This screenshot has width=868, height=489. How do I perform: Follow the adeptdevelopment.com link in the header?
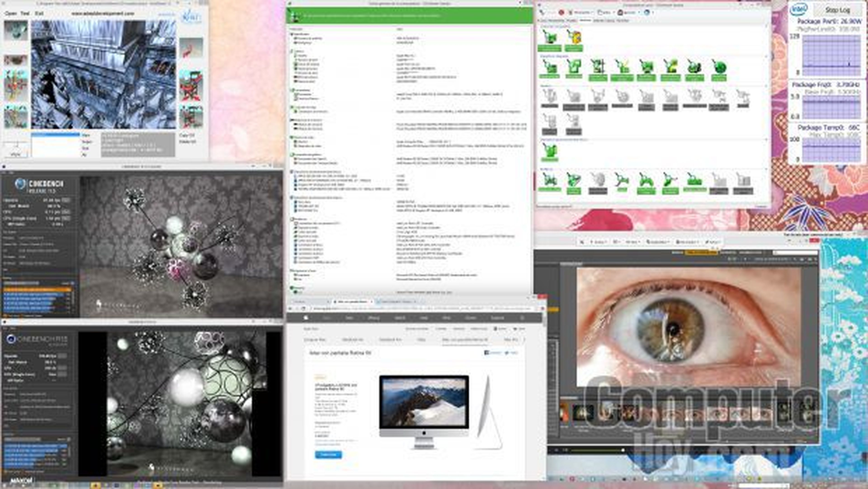point(103,14)
